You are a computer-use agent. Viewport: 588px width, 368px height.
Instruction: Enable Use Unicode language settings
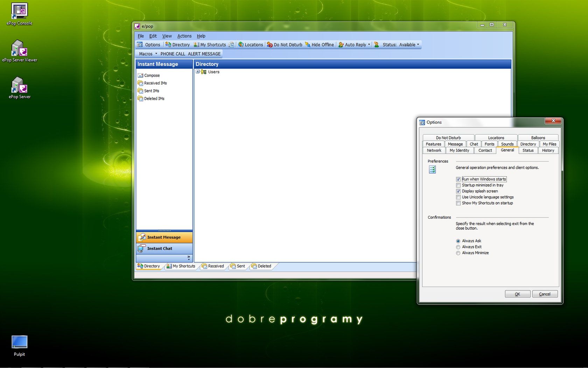[x=458, y=197]
